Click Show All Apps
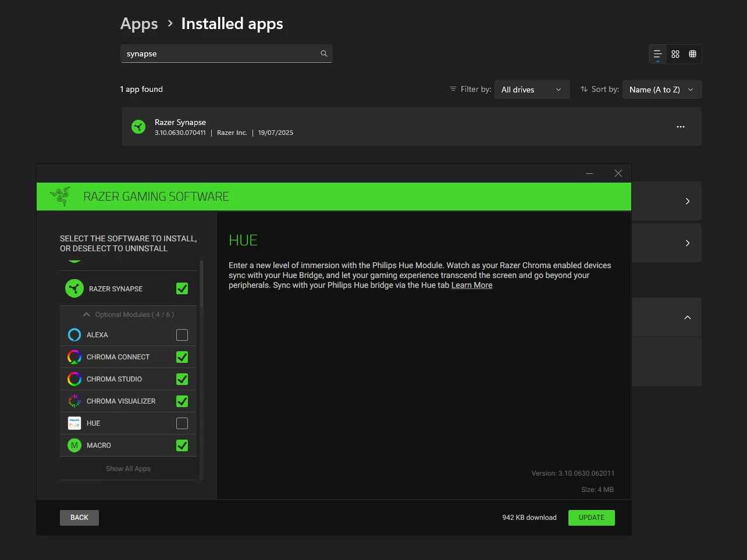Viewport: 747px width, 560px height. pos(128,469)
